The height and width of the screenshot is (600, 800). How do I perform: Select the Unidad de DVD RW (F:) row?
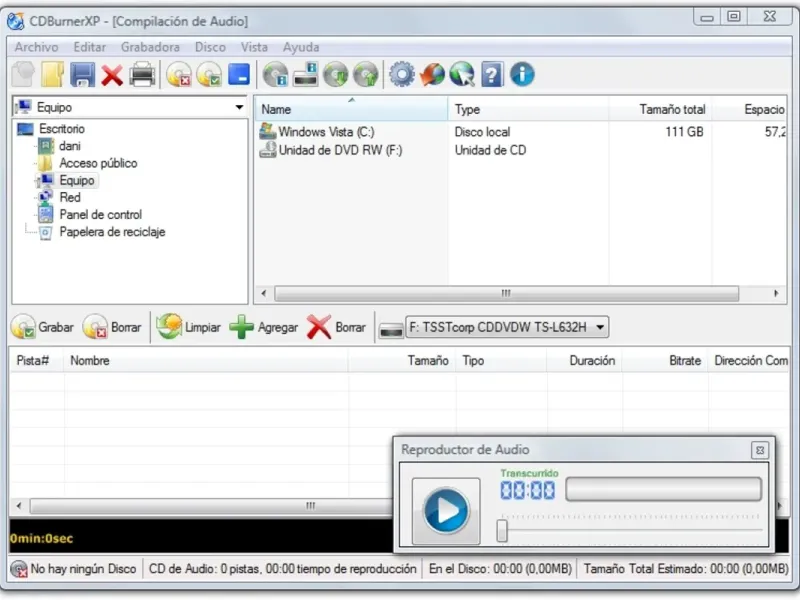pos(520,150)
